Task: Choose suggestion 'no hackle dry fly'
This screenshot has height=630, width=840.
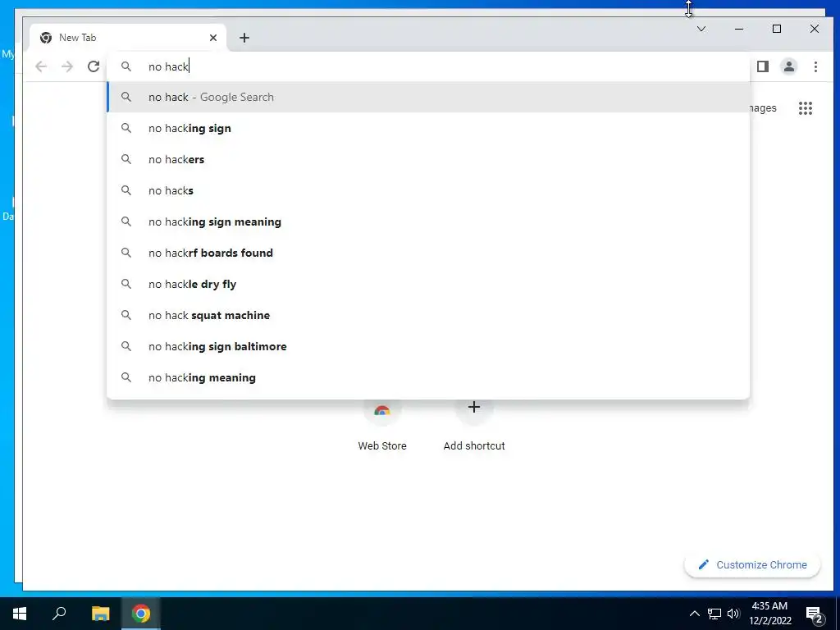Action: click(428, 284)
